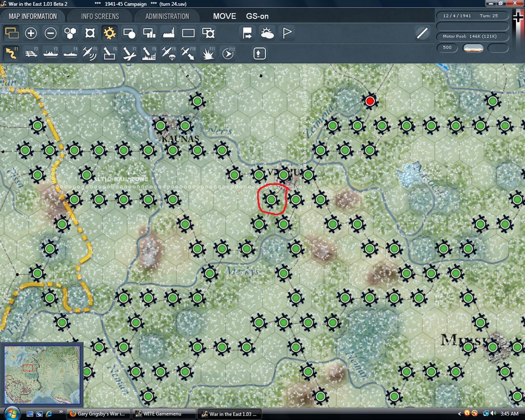
Task: Toggle the weather sun-and-cloud icon
Action: (x=267, y=33)
